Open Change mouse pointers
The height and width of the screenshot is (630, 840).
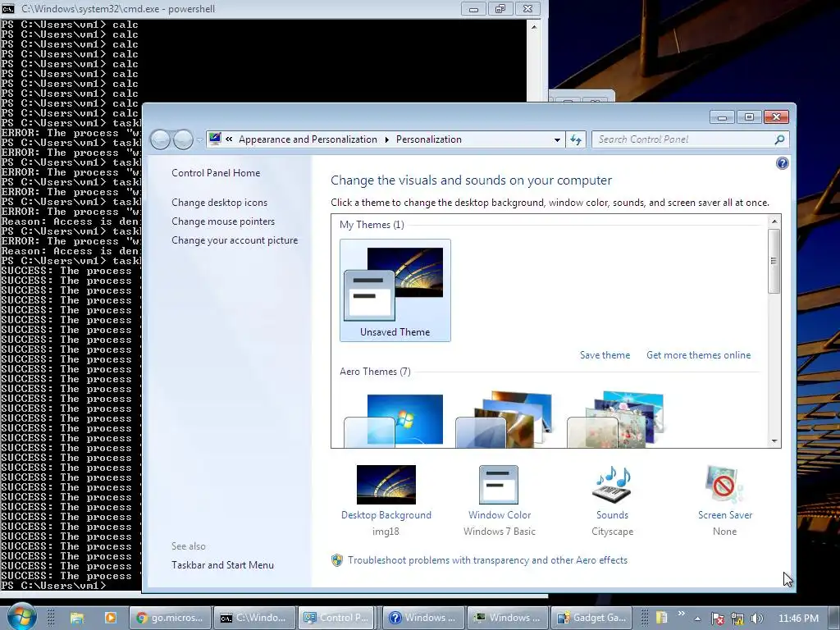tap(223, 221)
